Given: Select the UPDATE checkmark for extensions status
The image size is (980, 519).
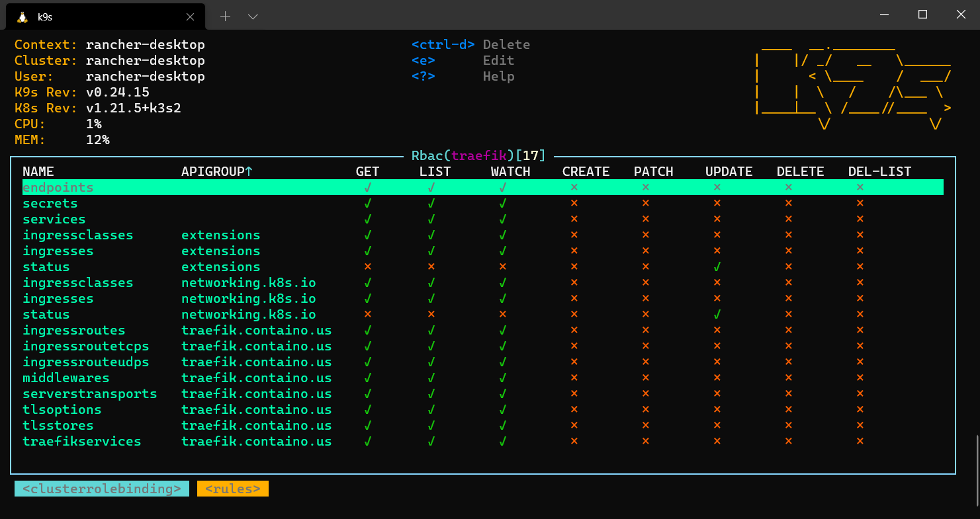Looking at the screenshot, I should click(x=717, y=267).
